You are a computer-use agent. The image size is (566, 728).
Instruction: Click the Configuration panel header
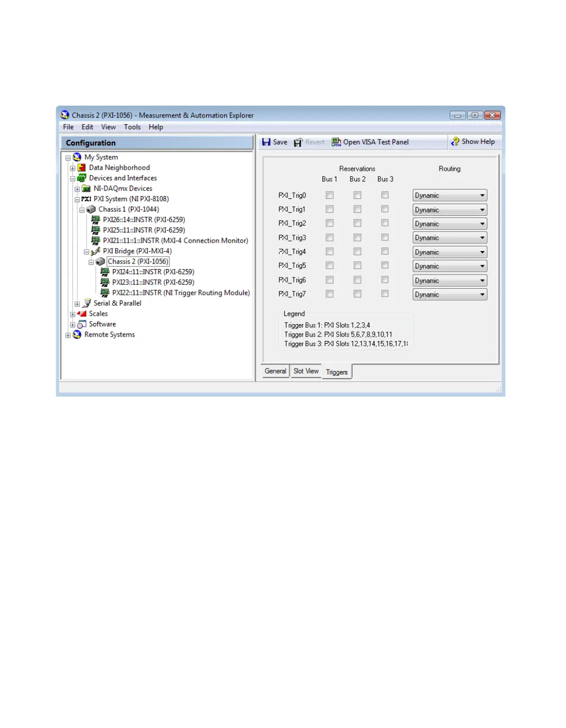click(x=157, y=143)
